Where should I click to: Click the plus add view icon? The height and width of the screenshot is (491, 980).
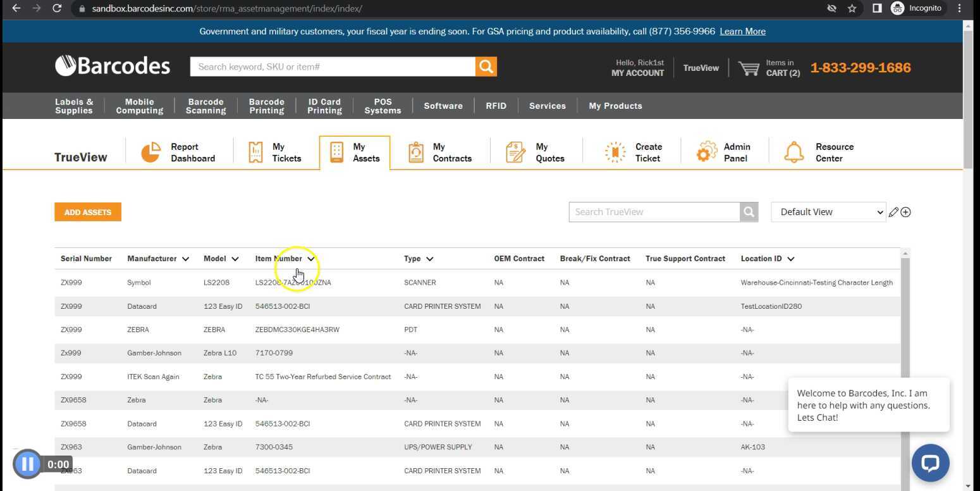pyautogui.click(x=905, y=213)
